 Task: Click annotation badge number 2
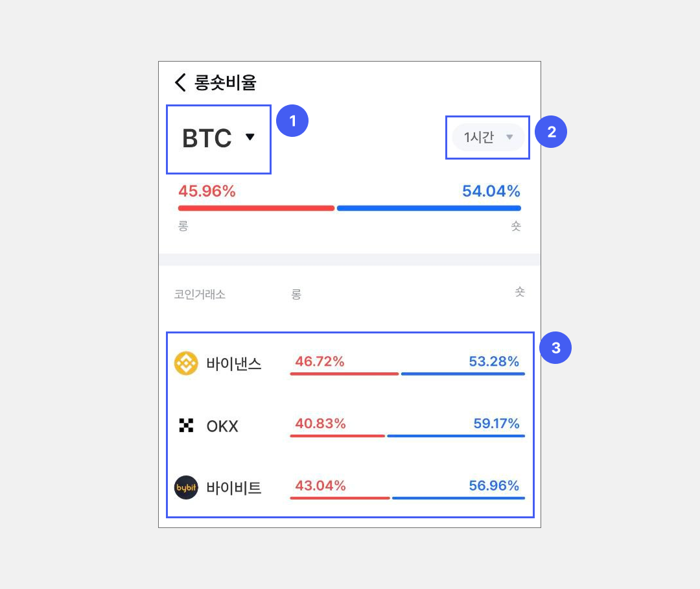pos(552,132)
